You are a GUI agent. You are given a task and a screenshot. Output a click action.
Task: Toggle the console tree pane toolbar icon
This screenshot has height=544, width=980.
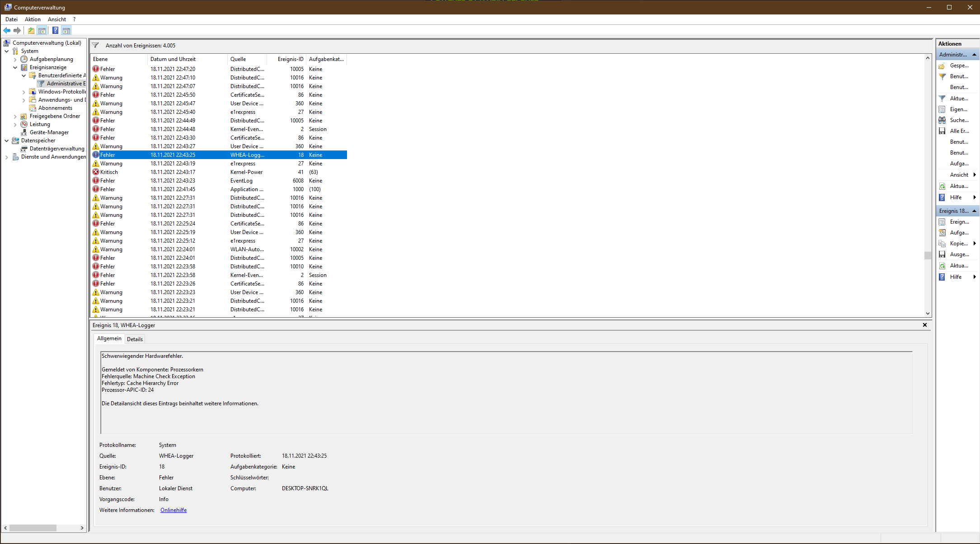42,30
